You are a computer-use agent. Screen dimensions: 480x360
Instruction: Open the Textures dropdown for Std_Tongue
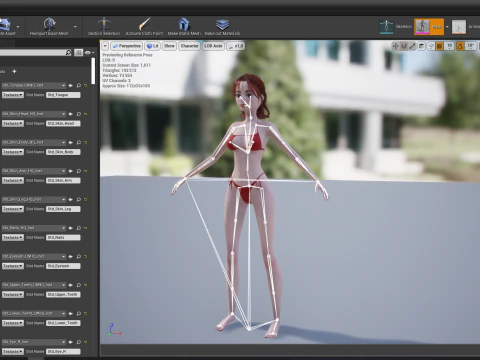(x=13, y=95)
